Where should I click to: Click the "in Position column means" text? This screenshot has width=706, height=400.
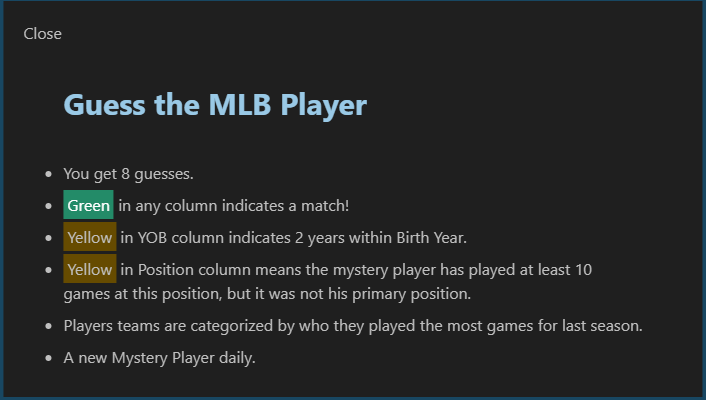tap(211, 269)
